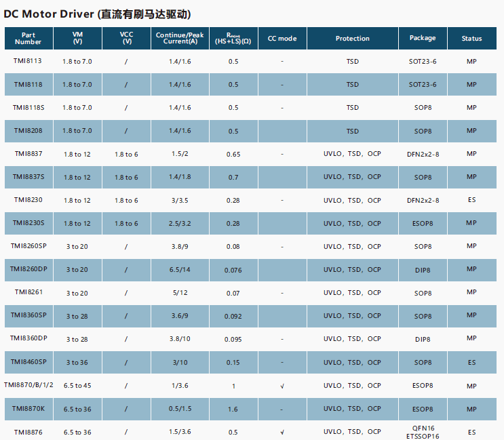The width and height of the screenshot is (504, 440).
Task: Click the 0.7 resistance value
Action: coord(233,177)
